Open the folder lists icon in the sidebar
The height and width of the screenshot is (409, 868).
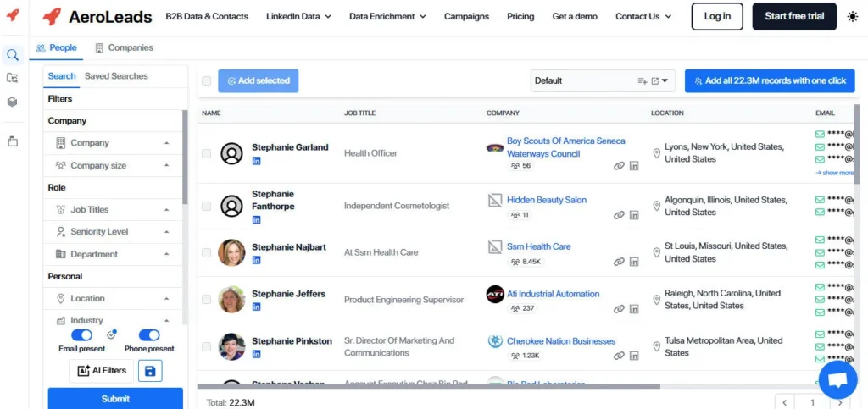[12, 78]
